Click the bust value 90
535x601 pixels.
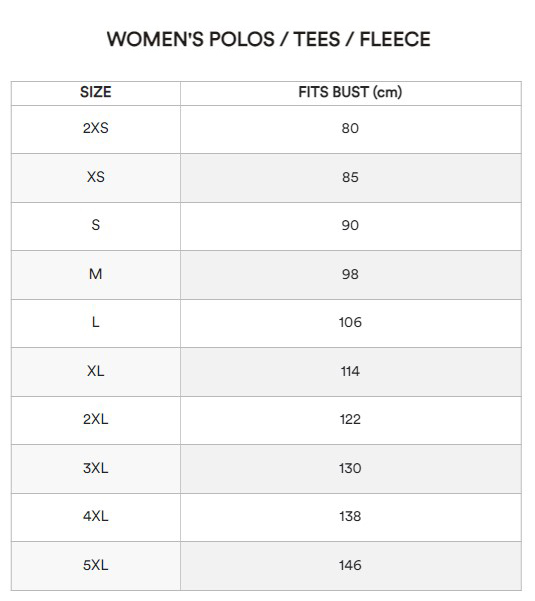[350, 225]
